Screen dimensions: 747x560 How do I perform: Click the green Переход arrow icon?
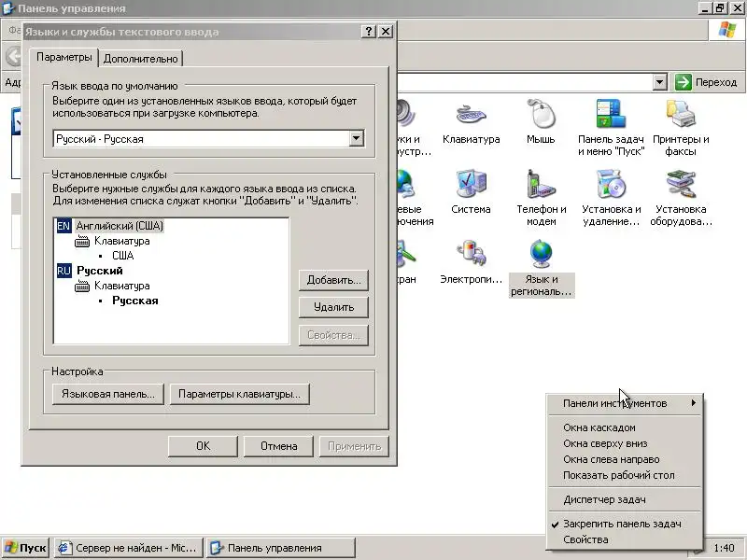click(x=683, y=82)
